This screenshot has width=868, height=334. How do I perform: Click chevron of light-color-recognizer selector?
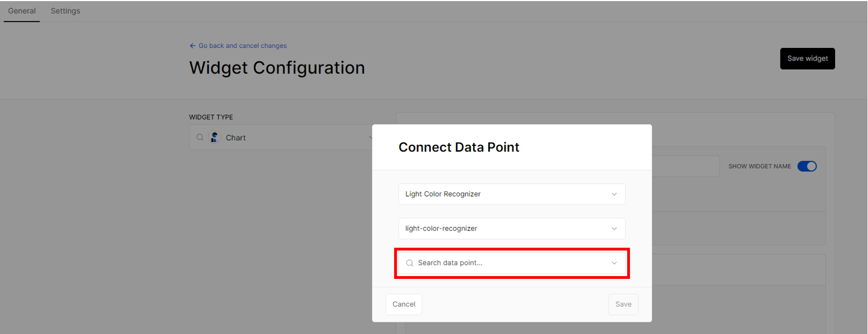pos(614,229)
